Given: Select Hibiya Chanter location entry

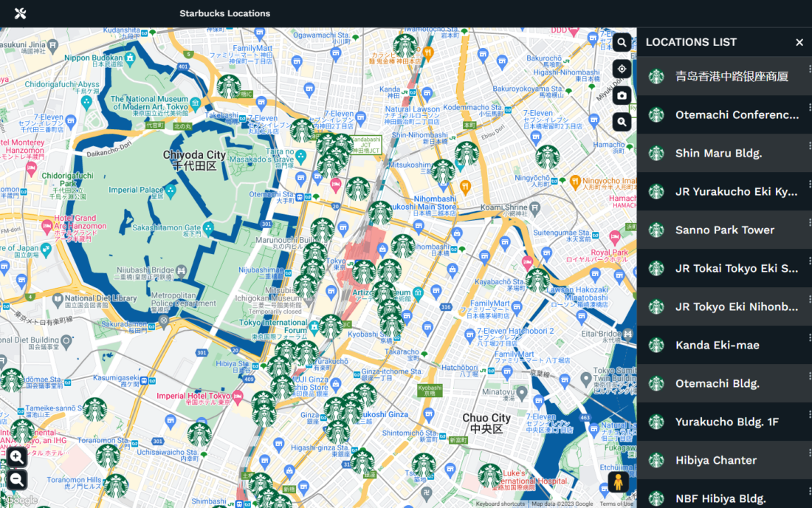Looking at the screenshot, I should (724, 460).
